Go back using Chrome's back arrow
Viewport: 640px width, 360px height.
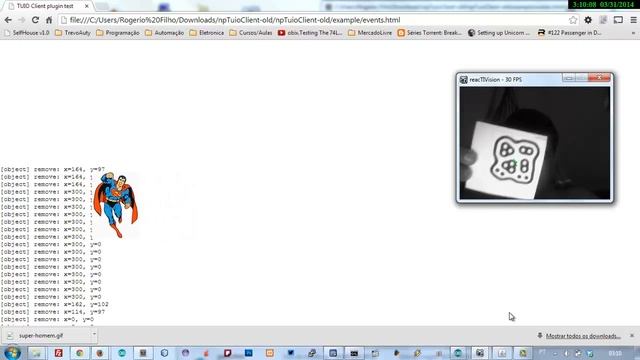[8, 20]
